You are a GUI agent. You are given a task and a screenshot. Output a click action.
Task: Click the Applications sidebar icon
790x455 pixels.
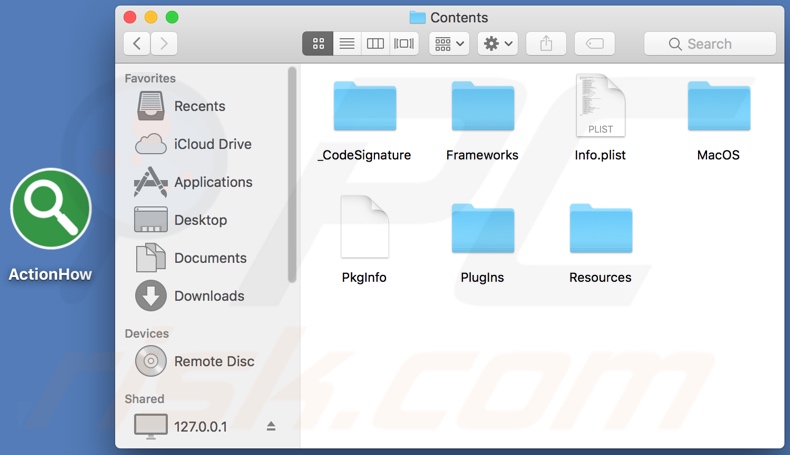pyautogui.click(x=151, y=182)
